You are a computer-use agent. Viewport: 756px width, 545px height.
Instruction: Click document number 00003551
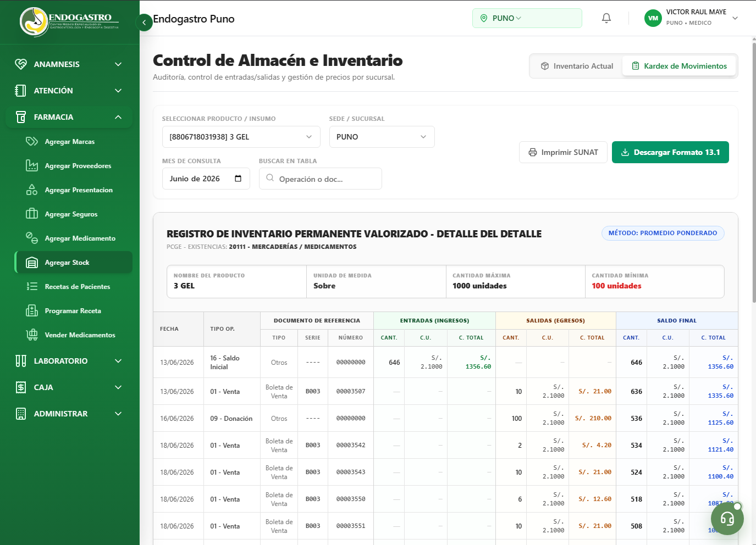(351, 526)
